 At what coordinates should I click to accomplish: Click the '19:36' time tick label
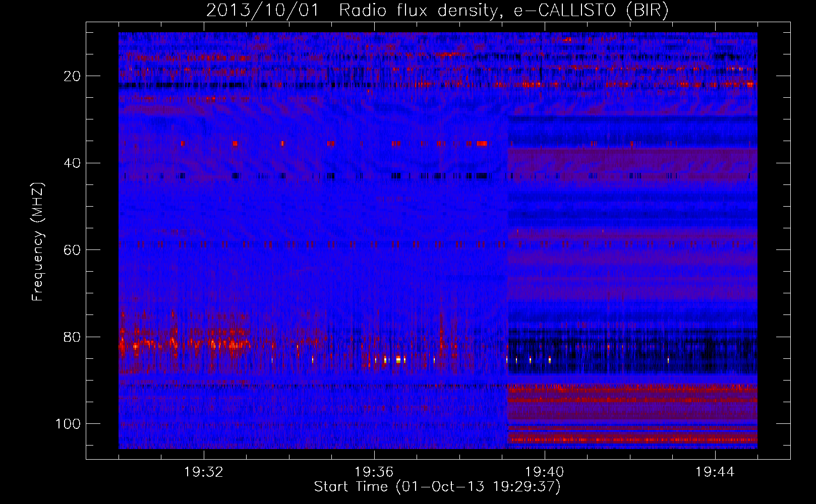pos(374,472)
